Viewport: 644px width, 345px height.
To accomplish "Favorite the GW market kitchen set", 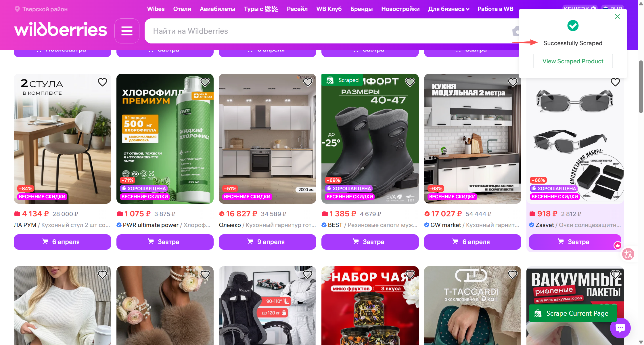I will click(513, 82).
